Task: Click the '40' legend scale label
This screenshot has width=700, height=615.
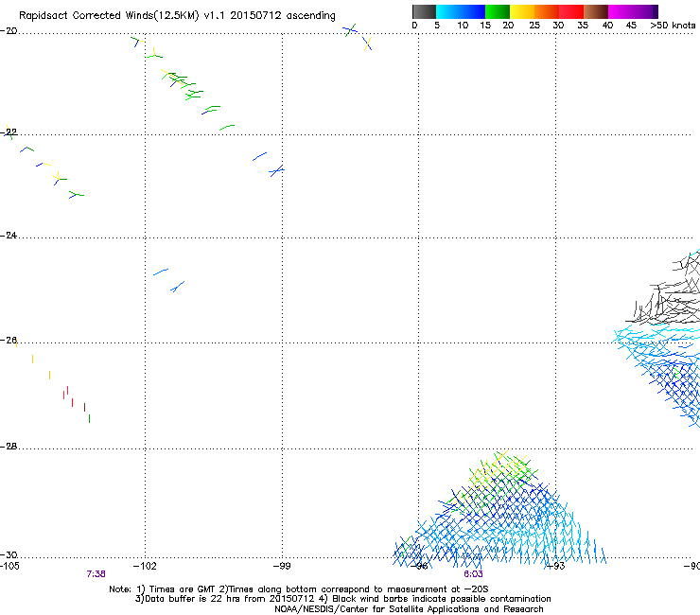Action: tap(607, 26)
